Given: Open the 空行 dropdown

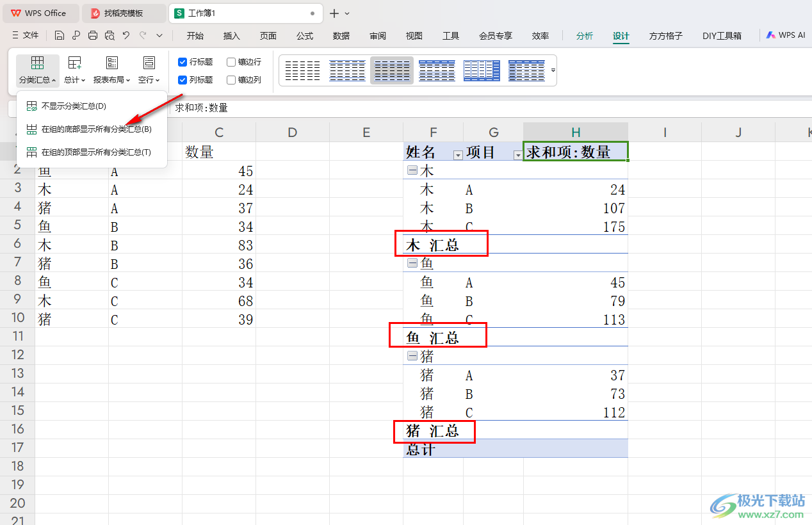Looking at the screenshot, I should 149,70.
